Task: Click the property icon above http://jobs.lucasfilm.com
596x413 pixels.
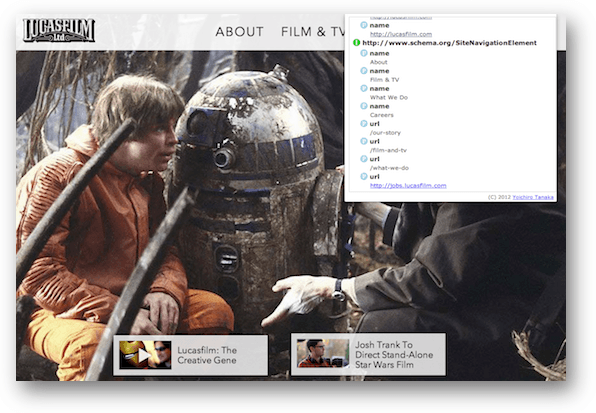Action: [364, 176]
